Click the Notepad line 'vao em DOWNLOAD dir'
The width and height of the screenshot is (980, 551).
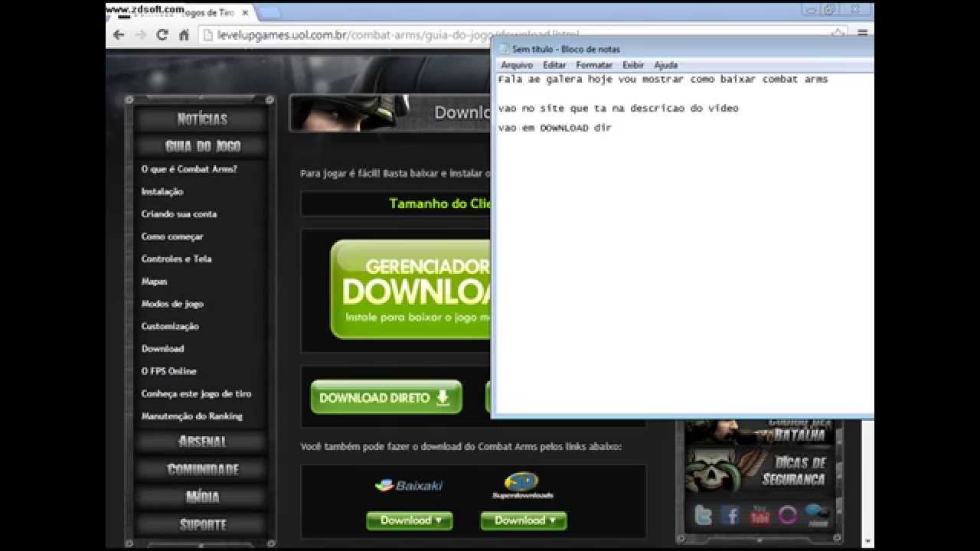click(555, 128)
